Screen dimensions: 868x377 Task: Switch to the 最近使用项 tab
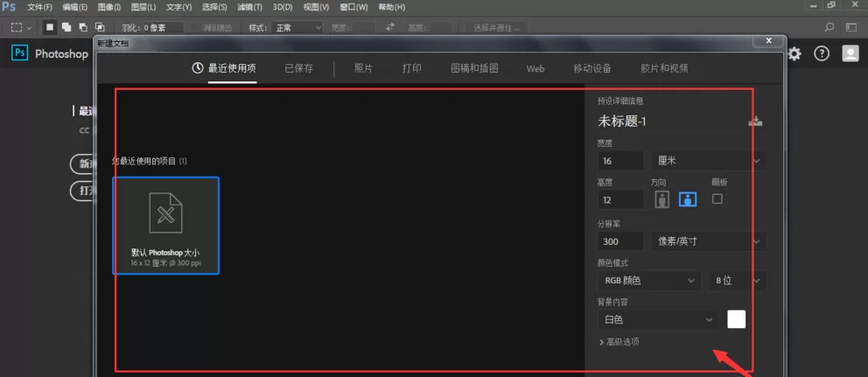tap(232, 68)
